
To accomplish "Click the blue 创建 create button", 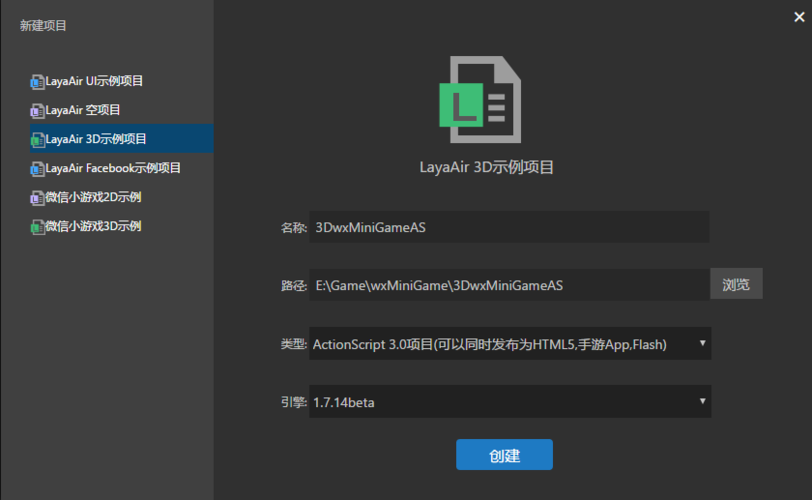I will pos(504,455).
